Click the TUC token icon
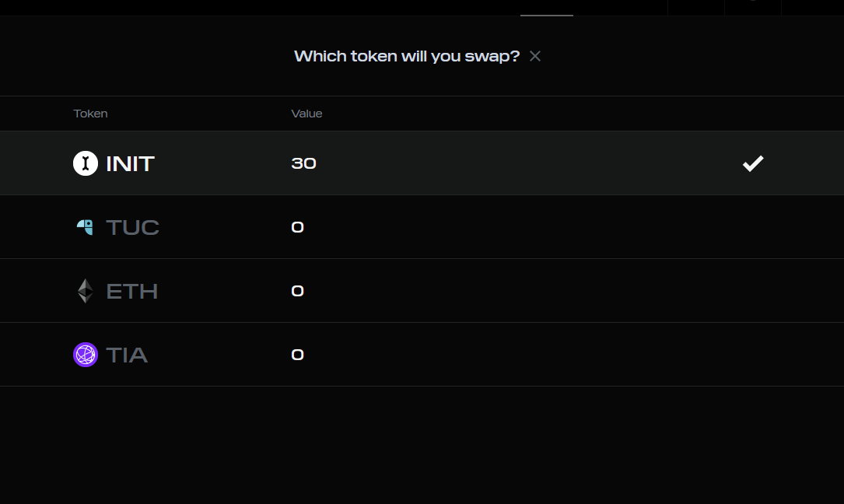This screenshot has width=844, height=504. pos(85,226)
